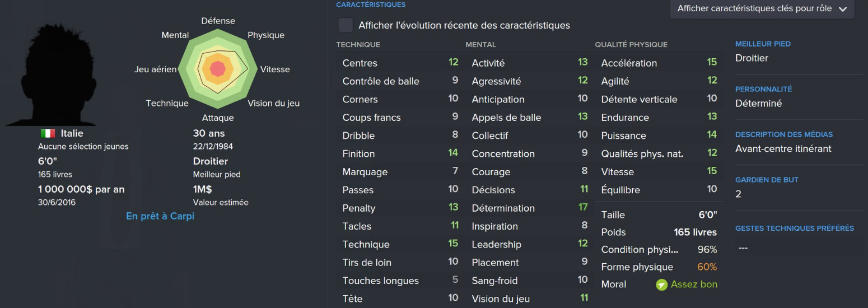Screen dimensions: 868x308
Task: Open the key attributes for role dropdown
Action: point(762,9)
